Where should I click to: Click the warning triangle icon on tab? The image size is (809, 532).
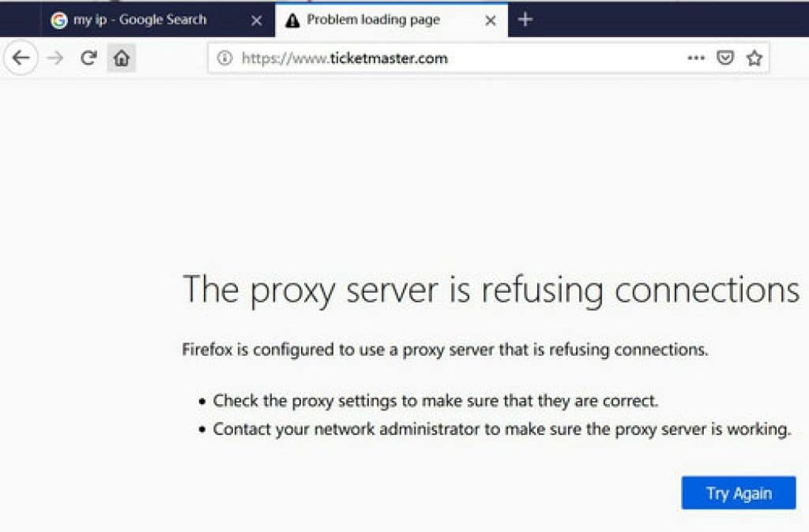pos(292,20)
